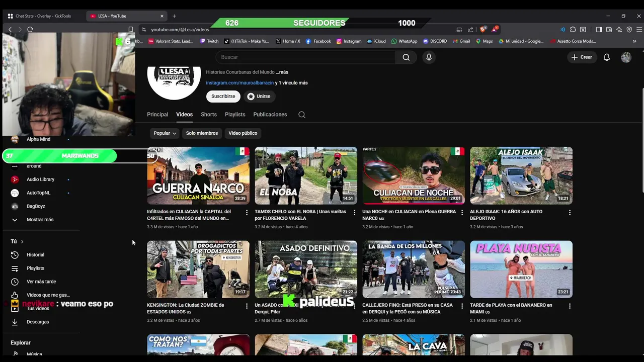Open Infiltrados en CULIACAN video title
The width and height of the screenshot is (644, 362).
pyautogui.click(x=189, y=215)
